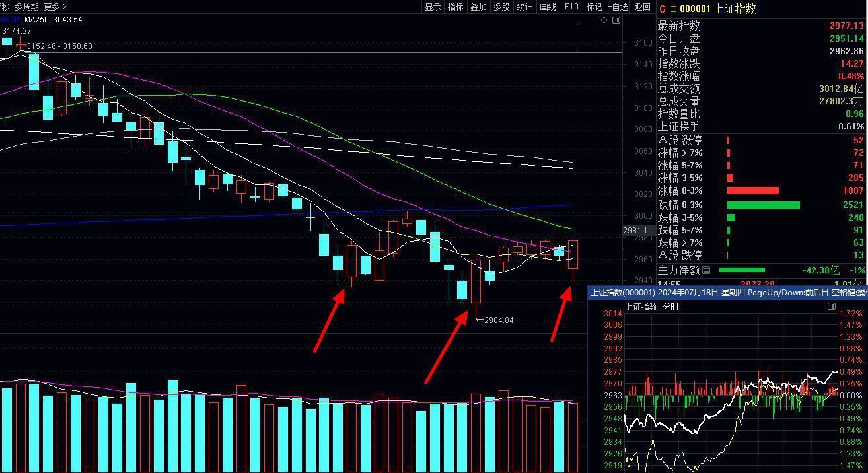Click the 叠加 toolbar button
868x473 pixels.
pyautogui.click(x=478, y=7)
